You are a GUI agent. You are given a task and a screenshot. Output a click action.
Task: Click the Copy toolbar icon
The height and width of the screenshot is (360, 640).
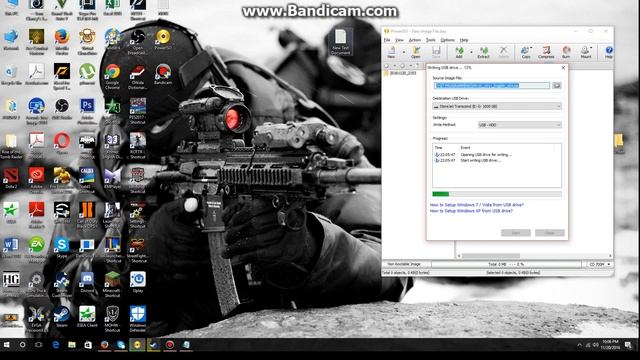click(x=526, y=52)
